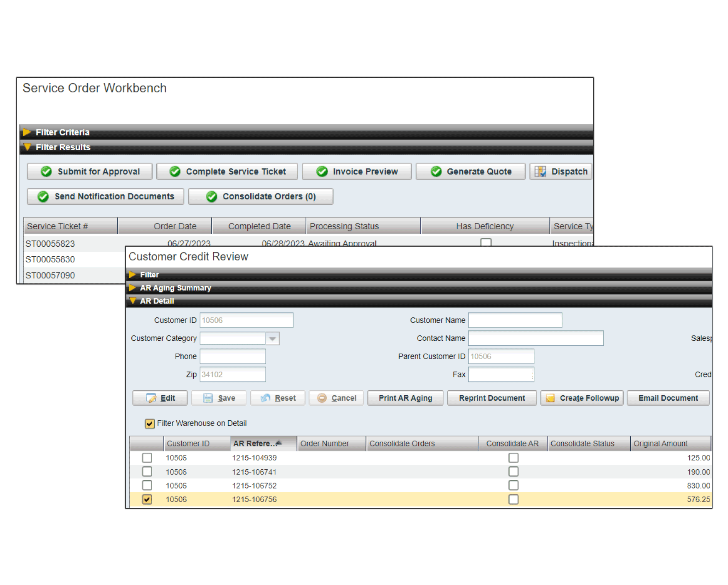Click the Save floppy disk icon

coord(207,398)
